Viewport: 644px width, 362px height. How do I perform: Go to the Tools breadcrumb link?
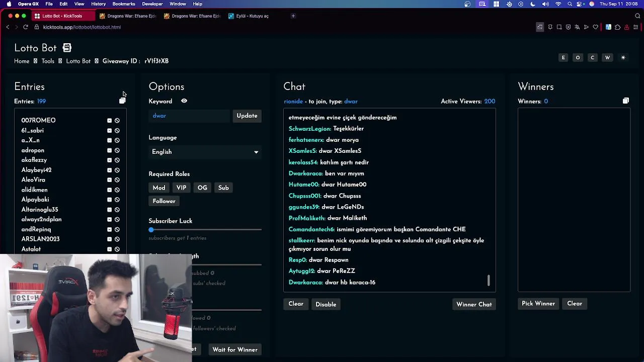click(48, 61)
